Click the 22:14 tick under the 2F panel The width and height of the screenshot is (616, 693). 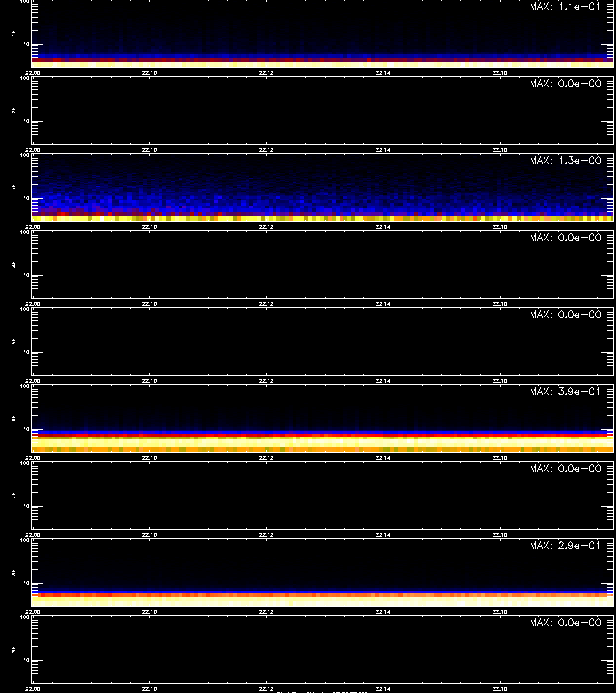pyautogui.click(x=383, y=150)
